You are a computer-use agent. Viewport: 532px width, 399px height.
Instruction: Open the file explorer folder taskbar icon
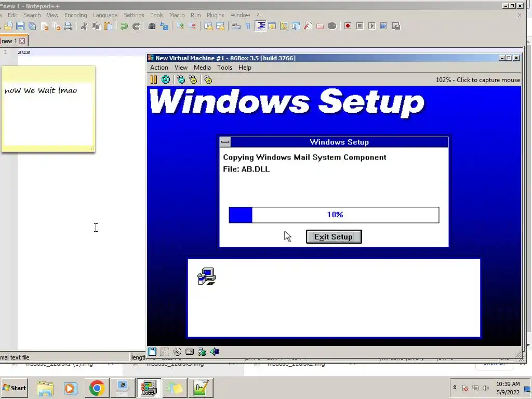click(45, 388)
